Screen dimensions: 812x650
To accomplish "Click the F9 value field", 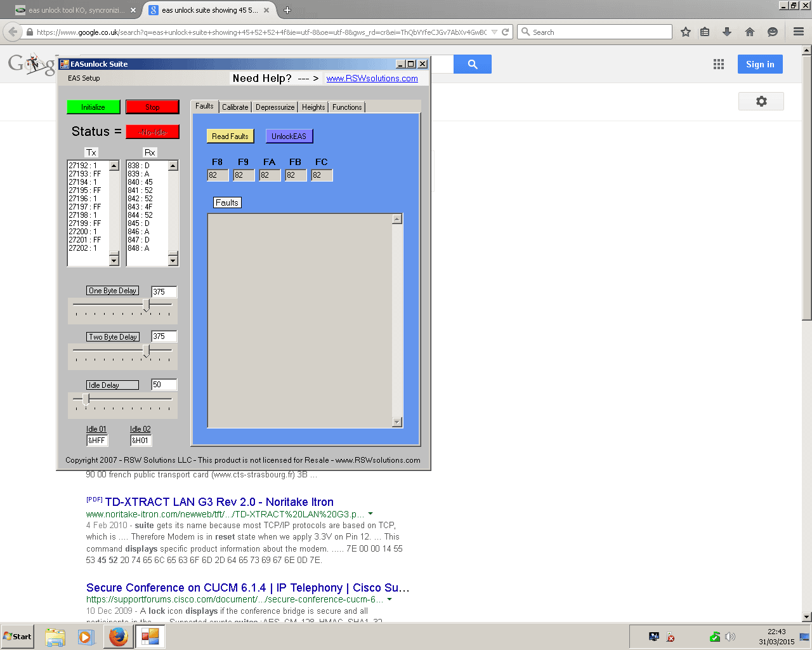I will 244,175.
